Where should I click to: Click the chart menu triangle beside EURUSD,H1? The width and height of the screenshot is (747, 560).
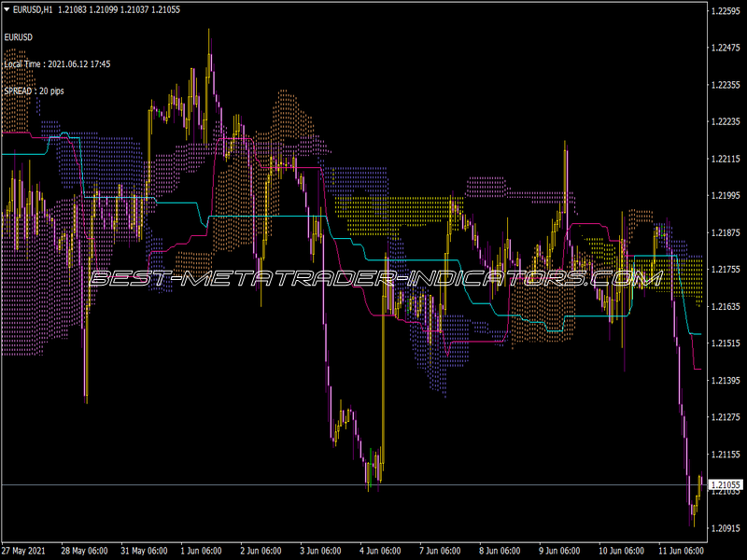7,9
